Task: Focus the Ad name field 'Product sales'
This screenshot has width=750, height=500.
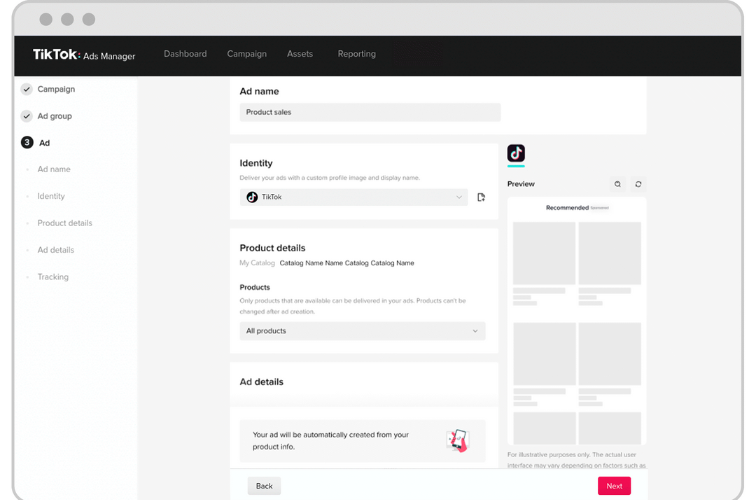Action: [370, 112]
